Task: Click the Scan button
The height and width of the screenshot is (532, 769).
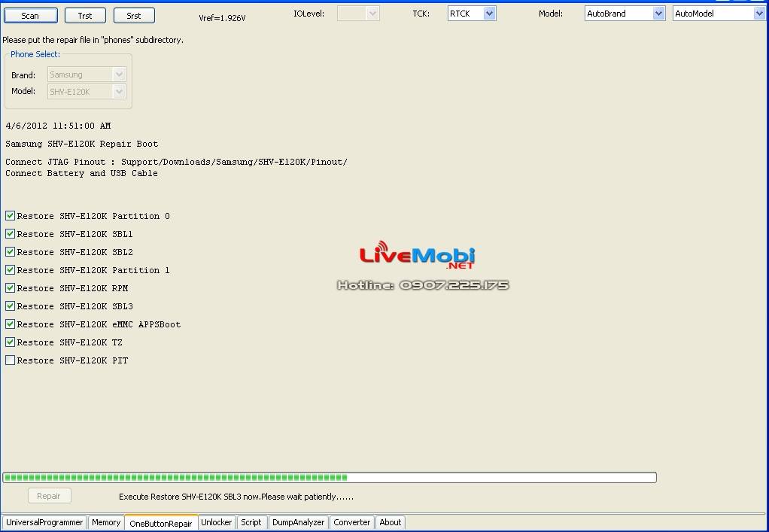Action: 30,16
